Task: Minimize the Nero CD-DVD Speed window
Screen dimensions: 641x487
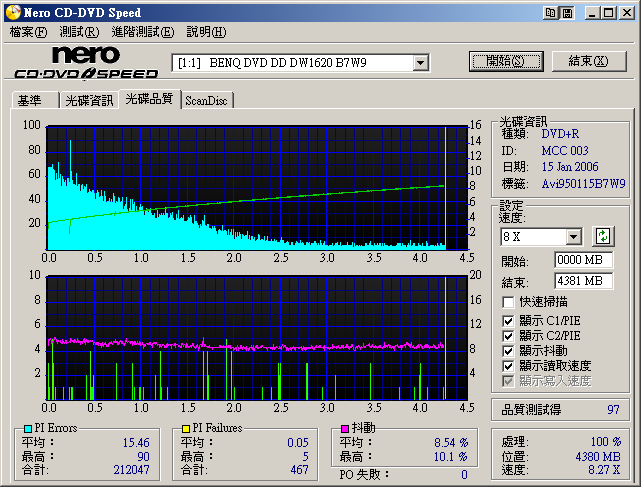Action: pyautogui.click(x=592, y=13)
